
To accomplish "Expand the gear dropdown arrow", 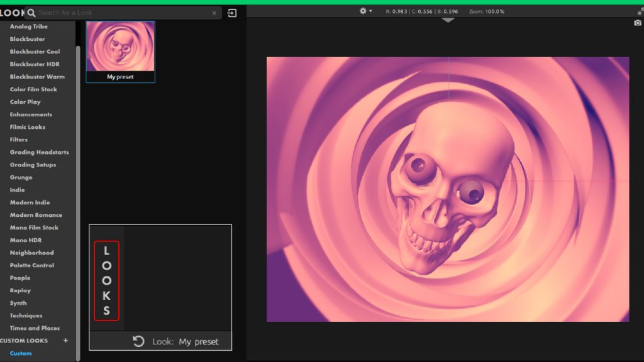I will click(370, 11).
